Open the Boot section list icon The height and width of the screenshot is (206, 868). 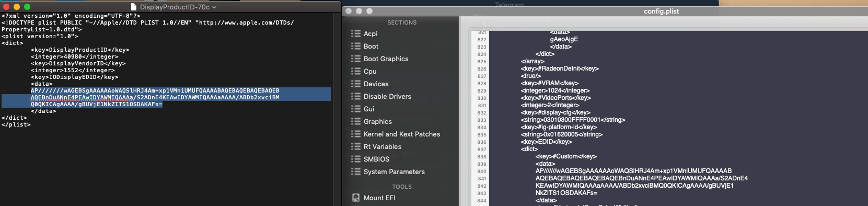(x=356, y=46)
